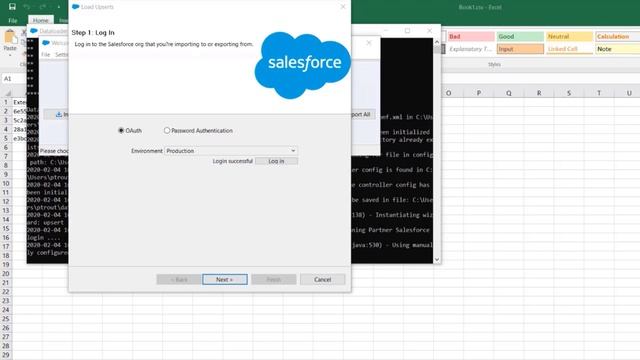
Task: Apply the Explanatory Text cell style
Action: tap(471, 49)
